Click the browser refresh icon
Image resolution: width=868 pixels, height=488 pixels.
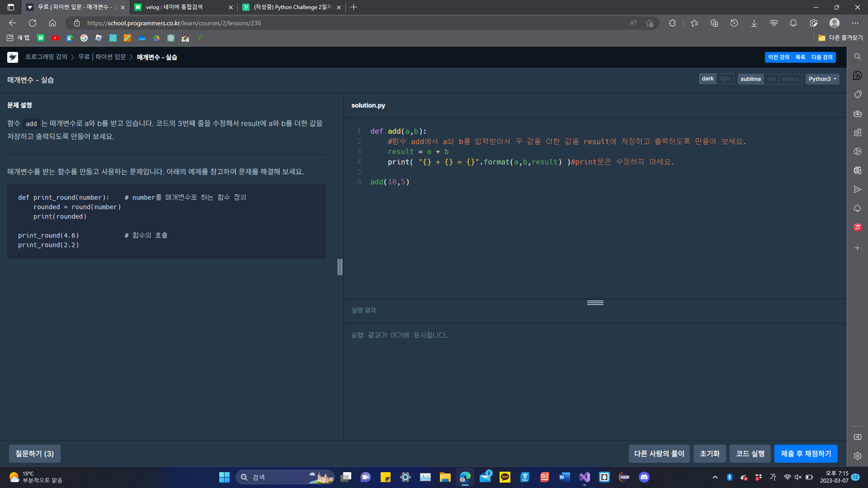click(33, 23)
